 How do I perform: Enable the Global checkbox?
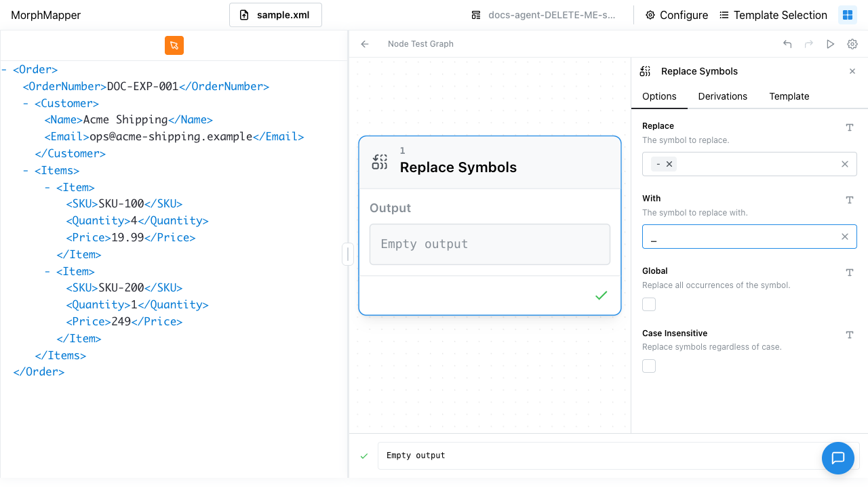(649, 304)
